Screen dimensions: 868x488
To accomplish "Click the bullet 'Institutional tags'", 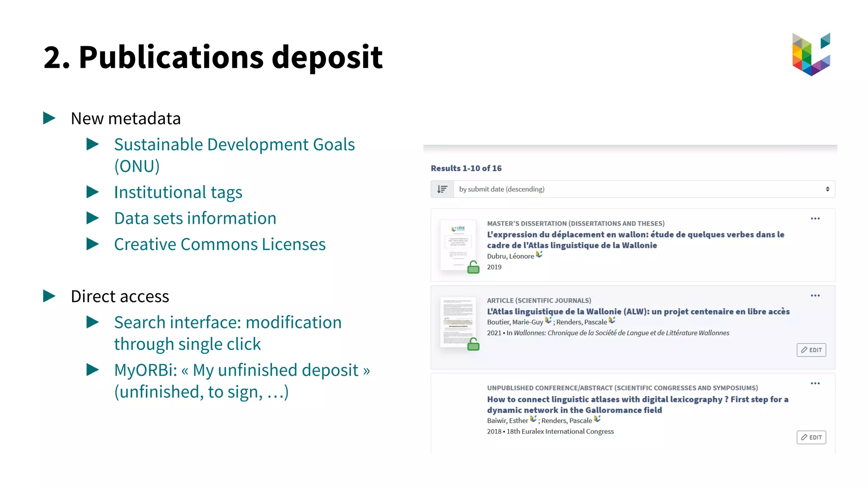I will (178, 192).
